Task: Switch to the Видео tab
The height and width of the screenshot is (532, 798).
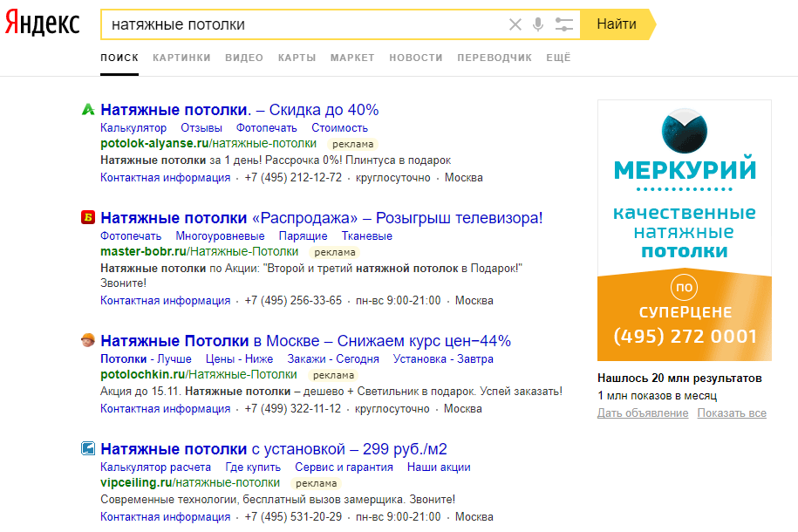Action: (244, 58)
